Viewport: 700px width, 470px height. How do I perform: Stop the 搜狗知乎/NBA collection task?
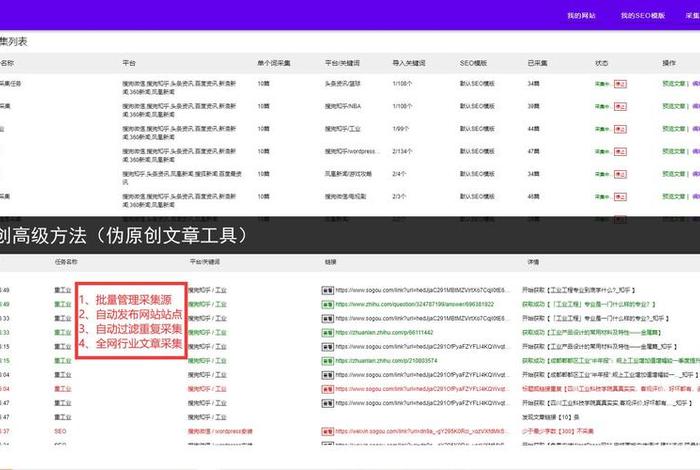tap(620, 107)
